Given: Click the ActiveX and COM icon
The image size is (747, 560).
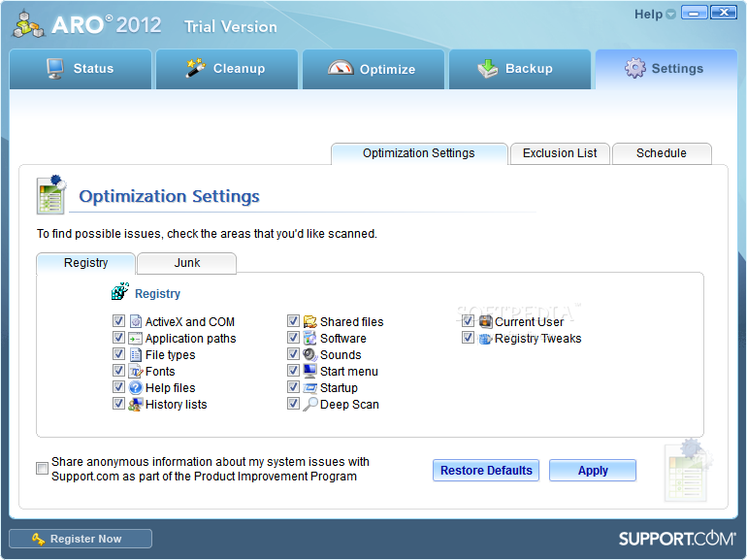Looking at the screenshot, I should point(136,321).
